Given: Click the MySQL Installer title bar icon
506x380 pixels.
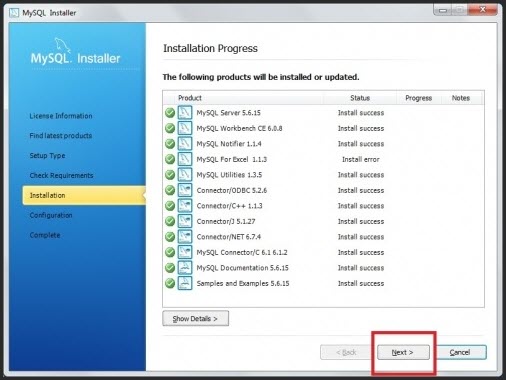Looking at the screenshot, I should tap(14, 13).
